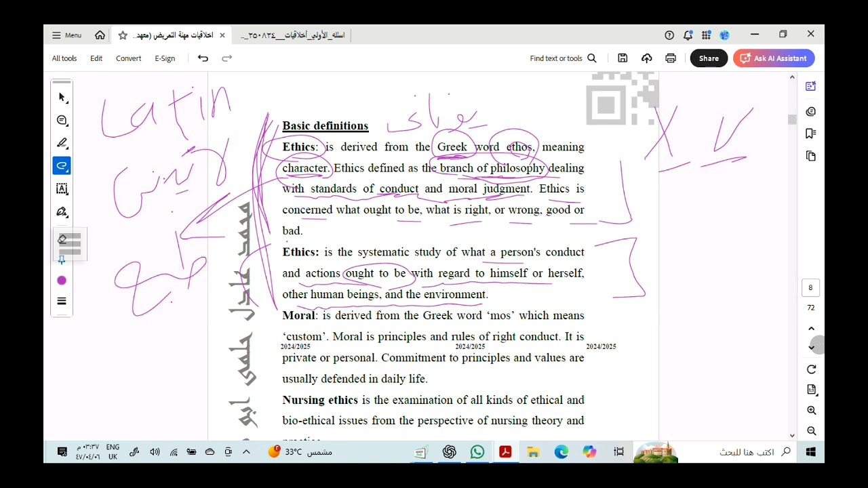Open the AI Assistant side panel icon
This screenshot has width=868, height=488.
pyautogui.click(x=810, y=86)
